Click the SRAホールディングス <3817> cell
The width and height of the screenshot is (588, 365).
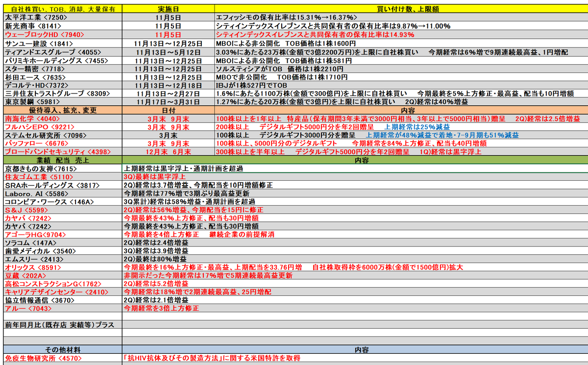pos(62,185)
